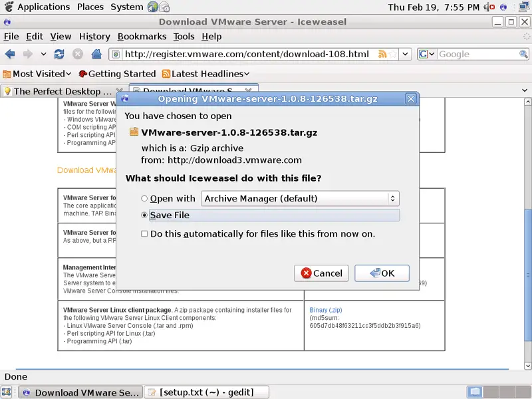Screen dimensions: 532x399
Task: Click the page scrollbar down arrow
Action: tap(527, 366)
